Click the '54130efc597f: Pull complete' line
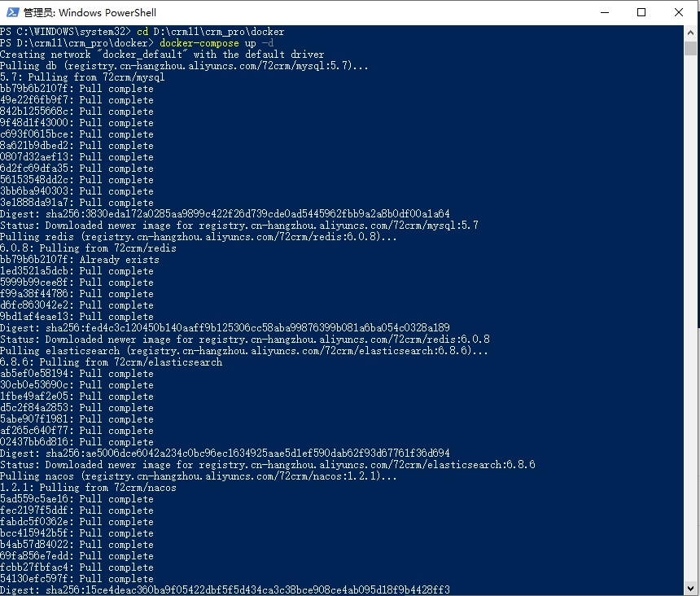Image resolution: width=700 pixels, height=596 pixels. click(x=77, y=579)
